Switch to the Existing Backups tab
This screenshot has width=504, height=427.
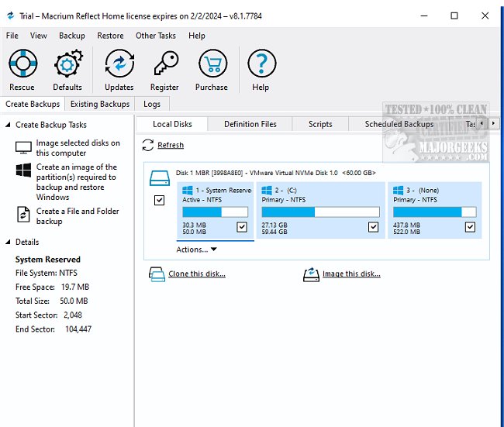tap(99, 104)
